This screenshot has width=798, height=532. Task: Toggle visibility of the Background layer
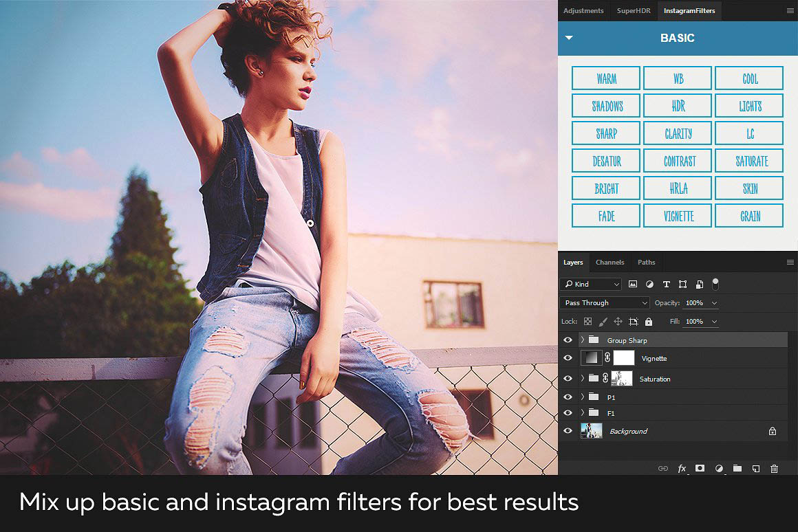click(568, 431)
